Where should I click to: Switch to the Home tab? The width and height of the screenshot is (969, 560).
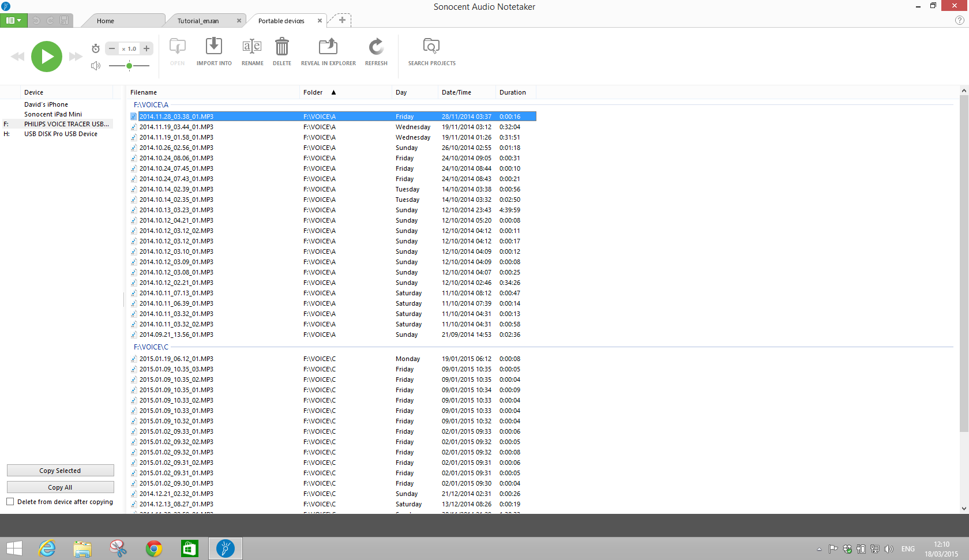(x=106, y=21)
